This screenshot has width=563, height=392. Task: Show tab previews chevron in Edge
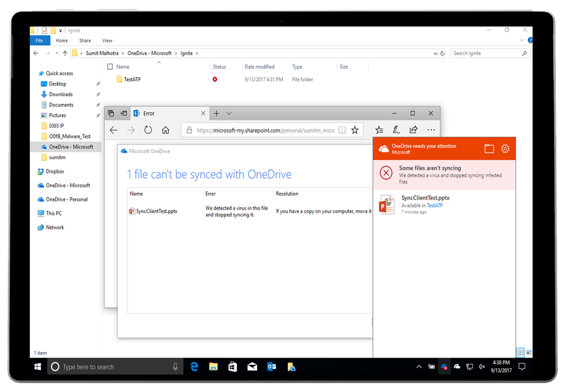tap(229, 113)
